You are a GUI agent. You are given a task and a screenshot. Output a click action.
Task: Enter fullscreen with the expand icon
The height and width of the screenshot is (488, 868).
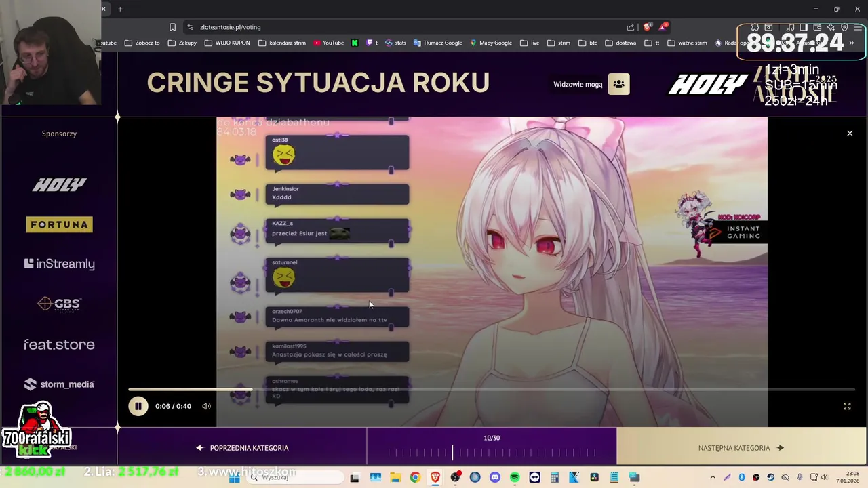[847, 406]
